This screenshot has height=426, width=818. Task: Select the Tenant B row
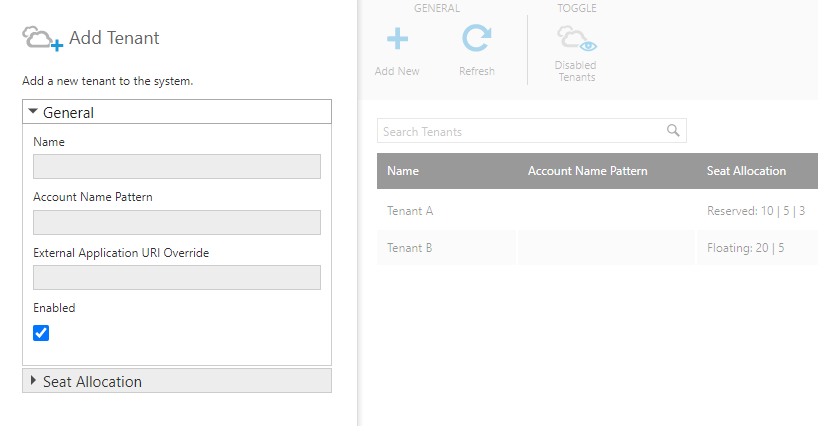pos(597,248)
